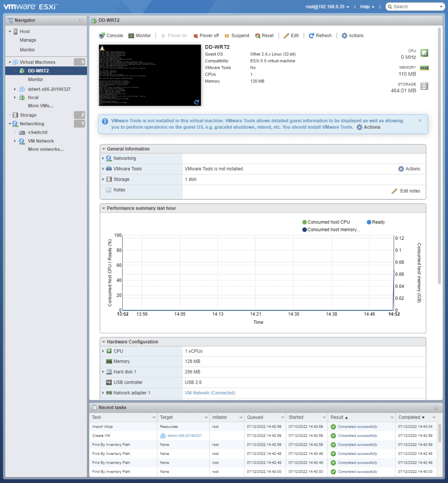Dismiss the VMware Tools warning banner
This screenshot has height=483, width=448.
click(420, 120)
